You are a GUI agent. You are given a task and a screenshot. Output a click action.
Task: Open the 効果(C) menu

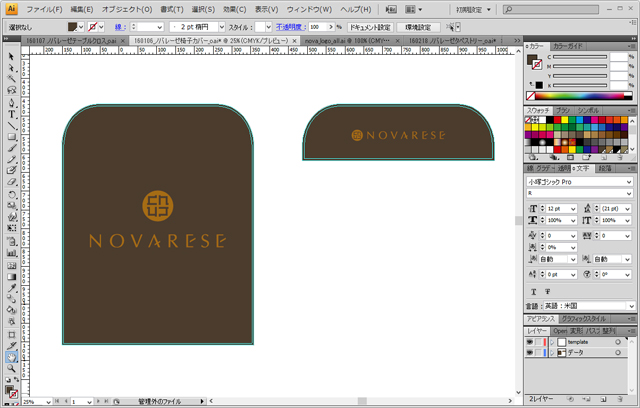click(x=235, y=9)
